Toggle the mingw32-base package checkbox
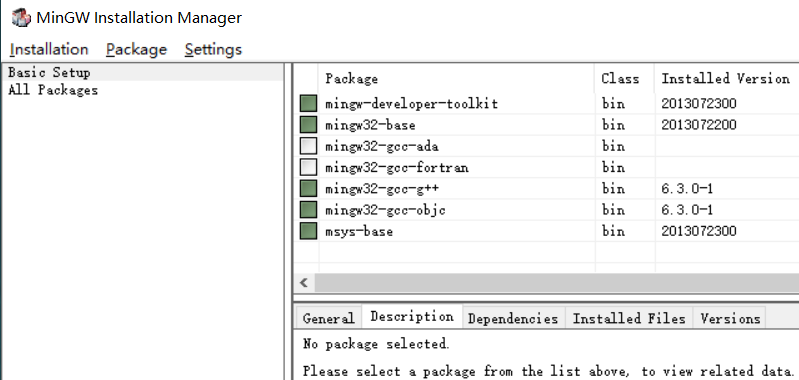This screenshot has width=799, height=380. [308, 125]
